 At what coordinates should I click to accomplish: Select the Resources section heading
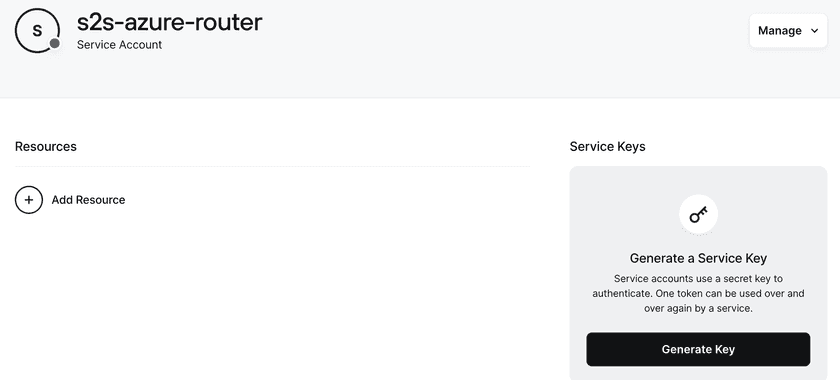tap(46, 146)
